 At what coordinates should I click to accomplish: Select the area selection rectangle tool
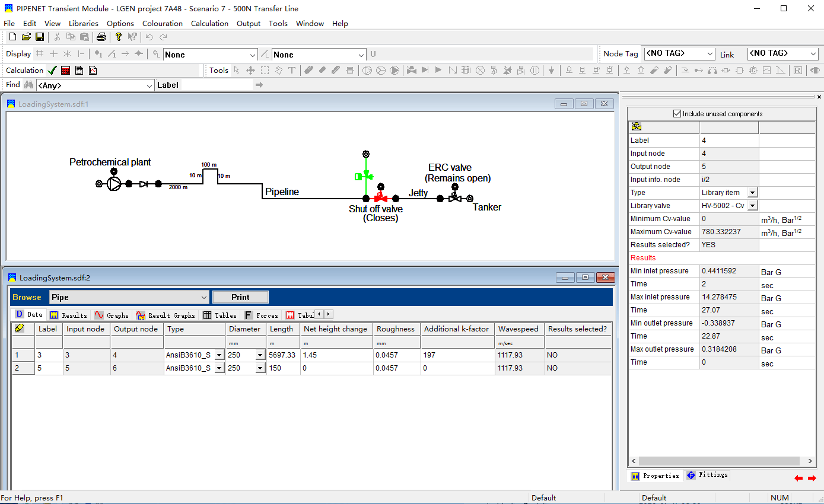point(265,70)
